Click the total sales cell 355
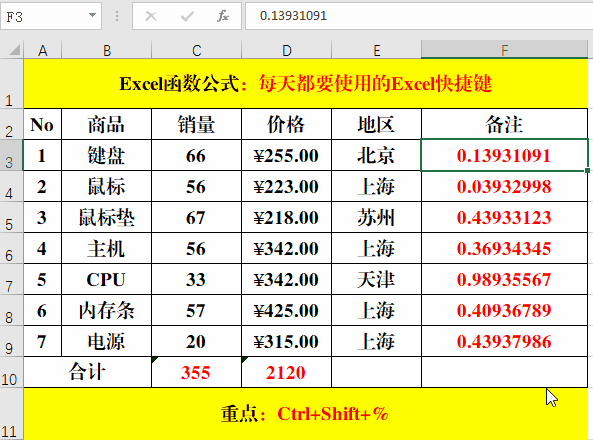 coord(196,372)
